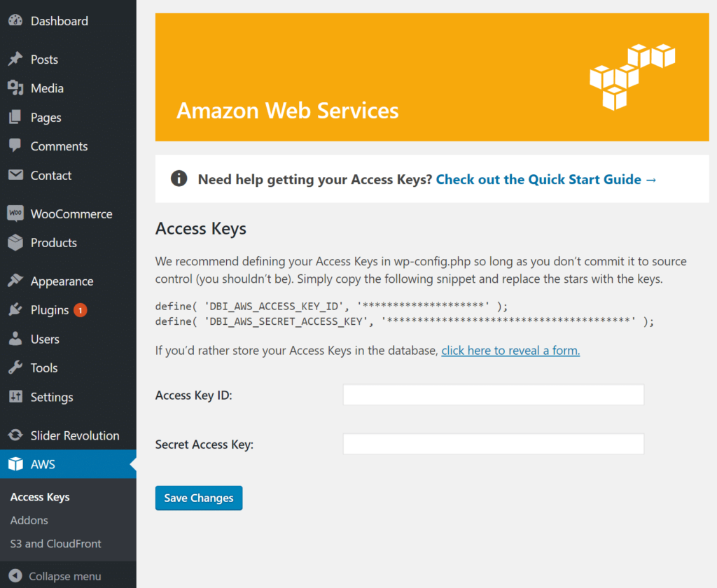Click the Tools wrench icon
The width and height of the screenshot is (717, 588).
pyautogui.click(x=15, y=367)
